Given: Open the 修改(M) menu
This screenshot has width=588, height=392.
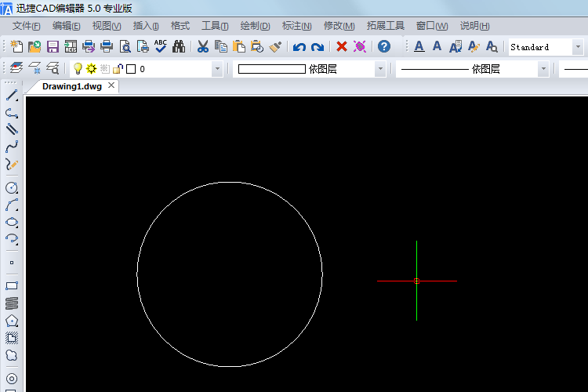Looking at the screenshot, I should [x=339, y=26].
